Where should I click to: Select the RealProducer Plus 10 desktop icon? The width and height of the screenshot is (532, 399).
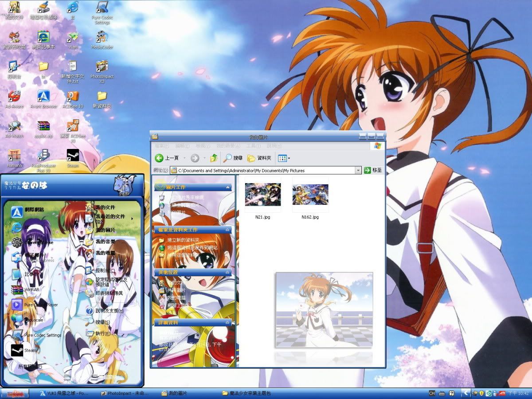43,161
